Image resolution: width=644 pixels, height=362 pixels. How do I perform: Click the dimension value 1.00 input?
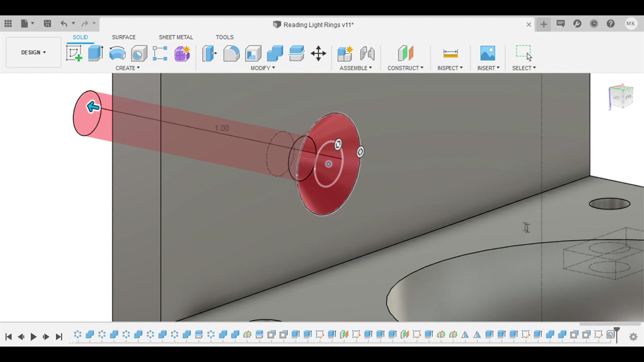221,128
